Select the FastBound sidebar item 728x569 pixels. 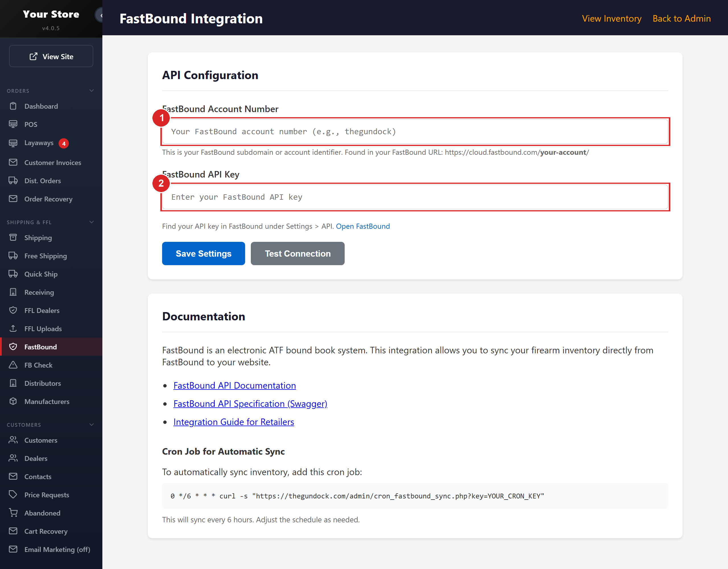pyautogui.click(x=51, y=347)
